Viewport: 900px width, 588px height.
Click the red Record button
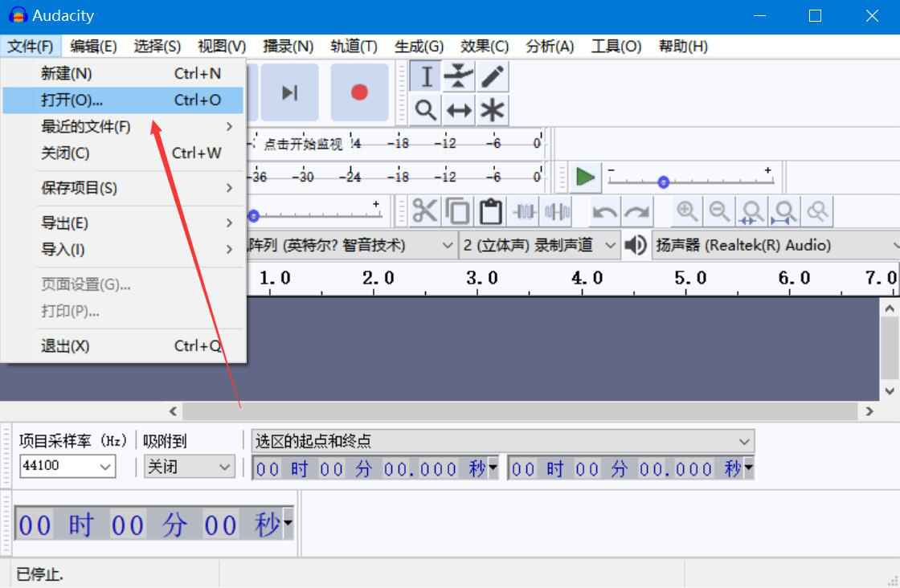(359, 92)
